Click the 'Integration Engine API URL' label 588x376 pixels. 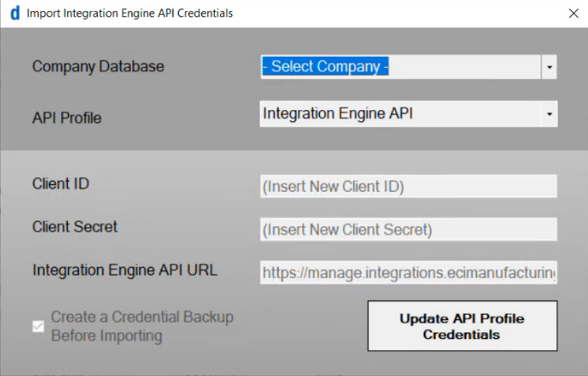pyautogui.click(x=125, y=270)
